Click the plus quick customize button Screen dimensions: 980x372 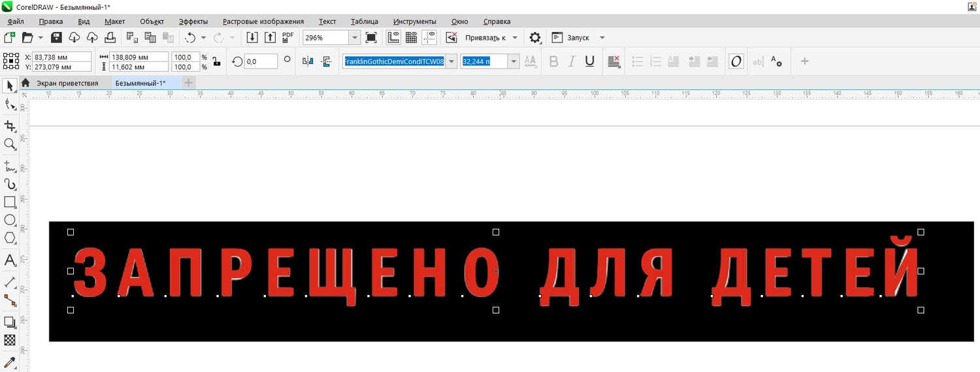pos(805,61)
